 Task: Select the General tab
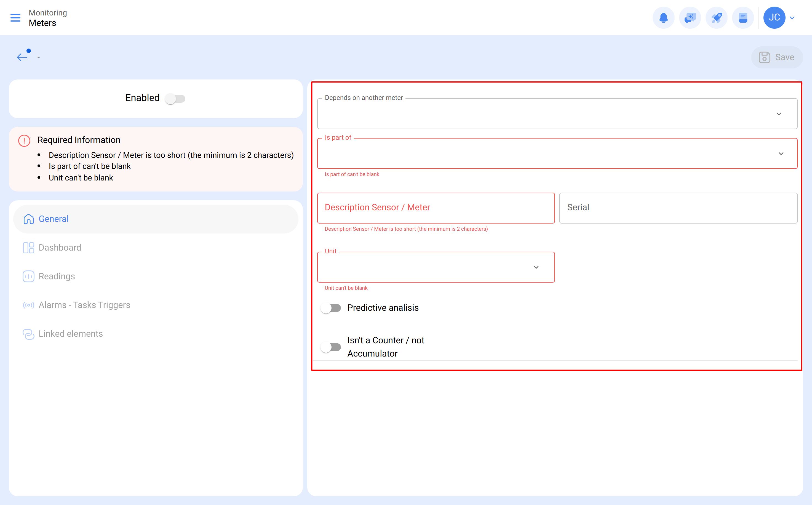(156, 219)
